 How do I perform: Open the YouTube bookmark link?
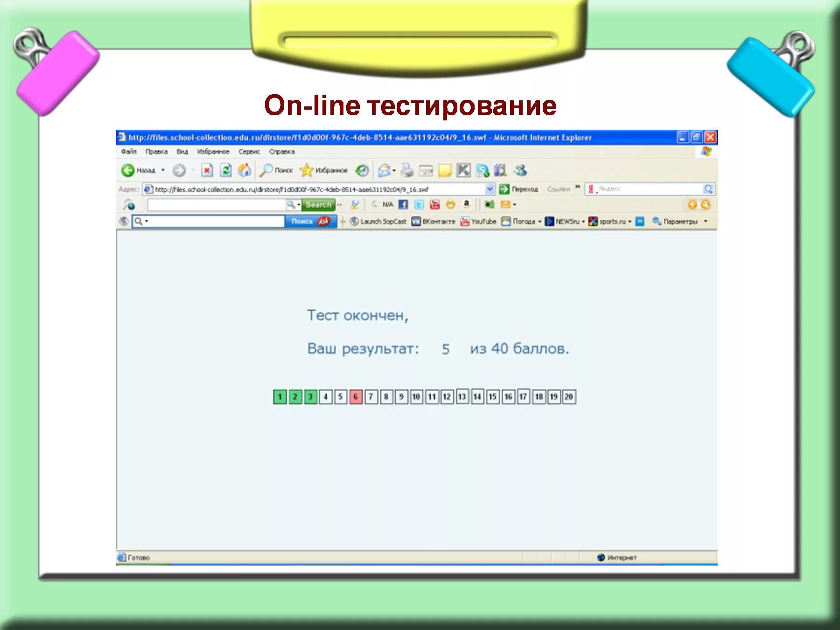pos(478,222)
